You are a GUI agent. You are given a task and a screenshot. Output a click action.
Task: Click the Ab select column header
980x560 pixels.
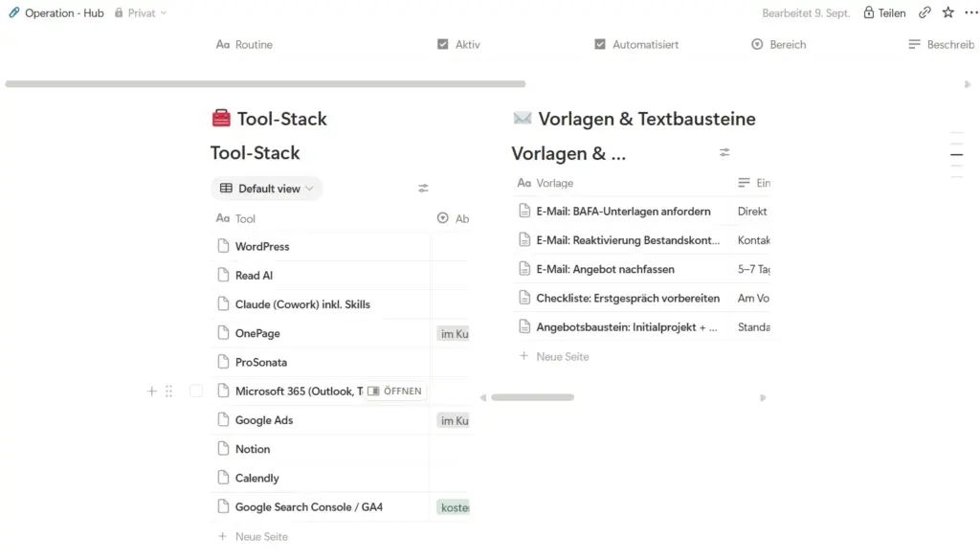click(x=453, y=218)
